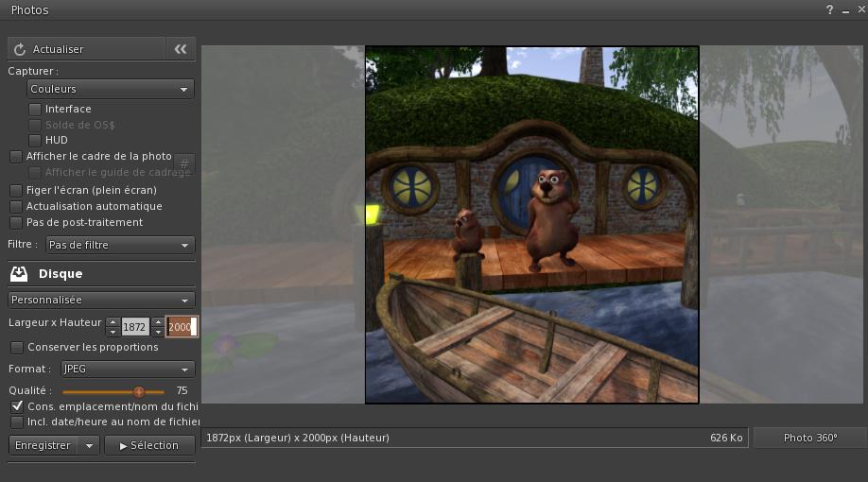Click the Photo 360° button
The image size is (868, 482).
[810, 438]
